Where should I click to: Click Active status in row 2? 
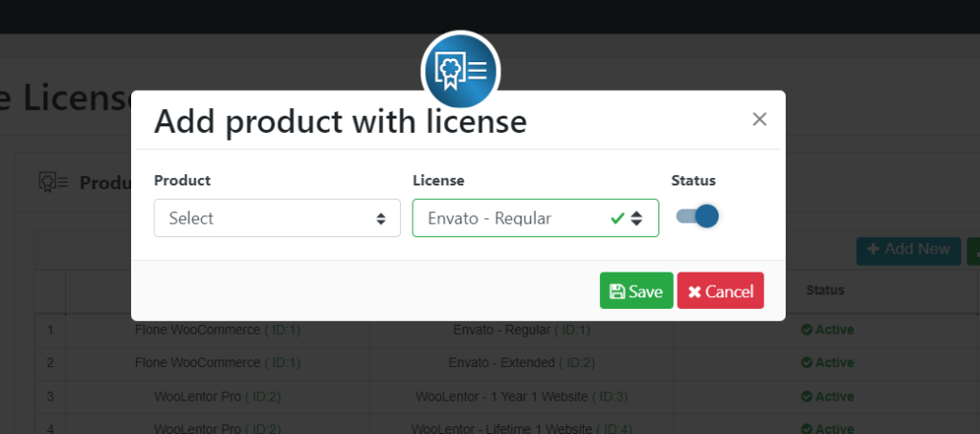coord(828,363)
